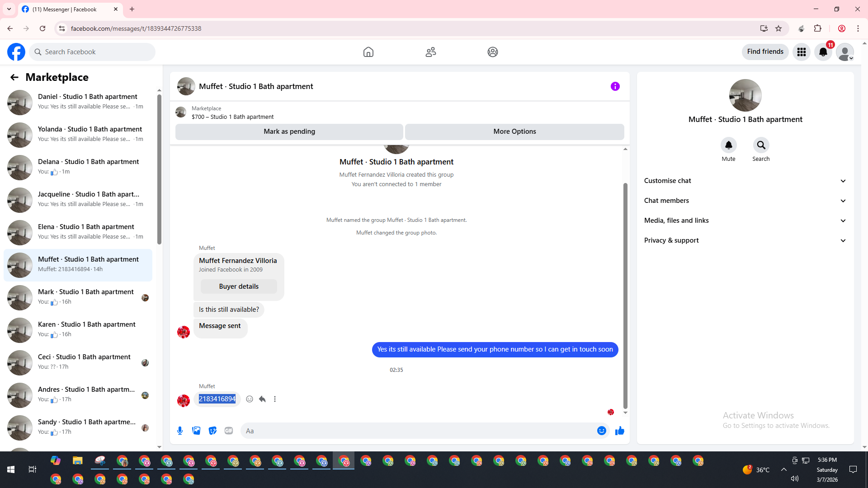Open the Chrome extensions puzzle icon

(818, 28)
